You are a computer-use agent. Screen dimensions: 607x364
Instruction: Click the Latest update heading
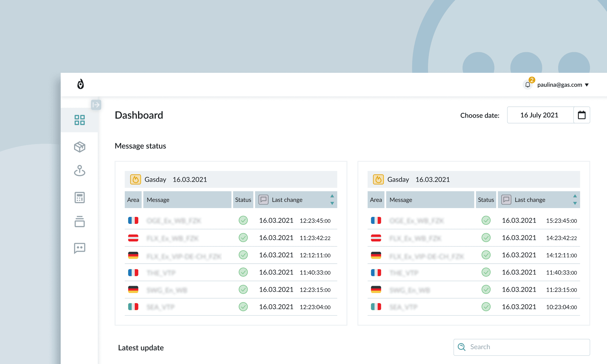click(141, 348)
